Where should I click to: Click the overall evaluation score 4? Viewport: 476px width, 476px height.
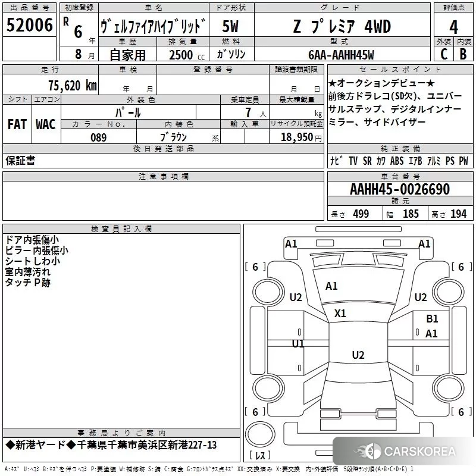[453, 27]
